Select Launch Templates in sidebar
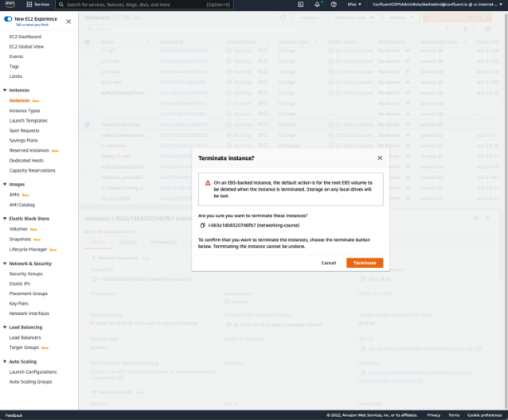 (x=28, y=121)
